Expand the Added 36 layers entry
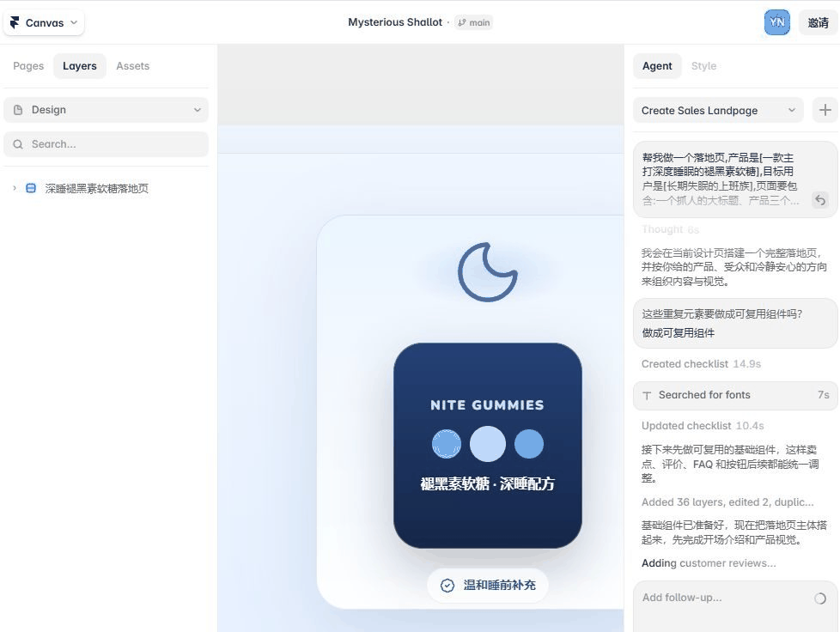Image resolution: width=840 pixels, height=632 pixels. [x=727, y=501]
